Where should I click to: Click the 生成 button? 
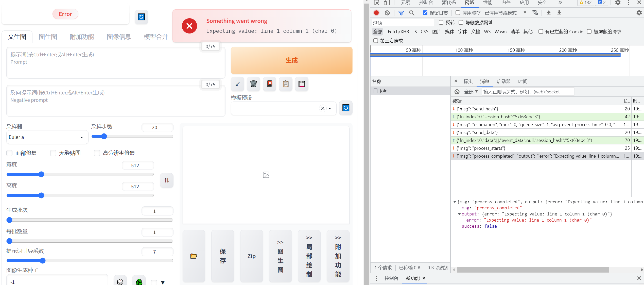291,60
